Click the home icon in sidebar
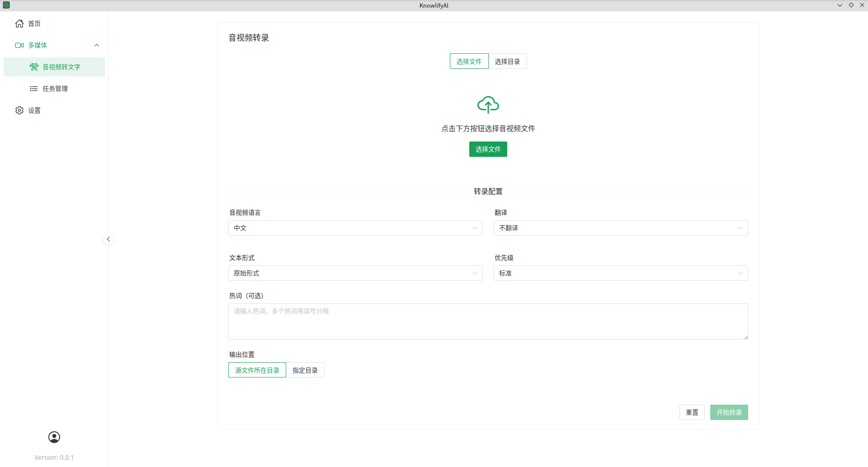 point(19,24)
